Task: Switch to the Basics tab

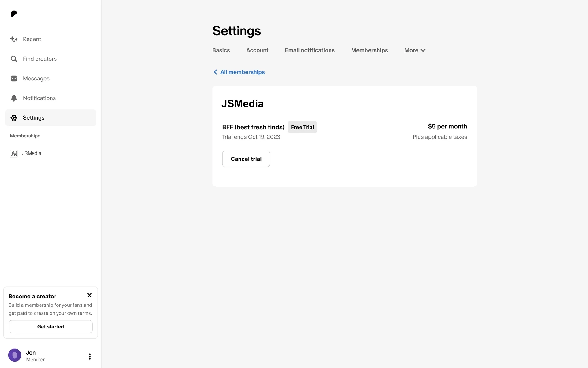Action: (221, 50)
